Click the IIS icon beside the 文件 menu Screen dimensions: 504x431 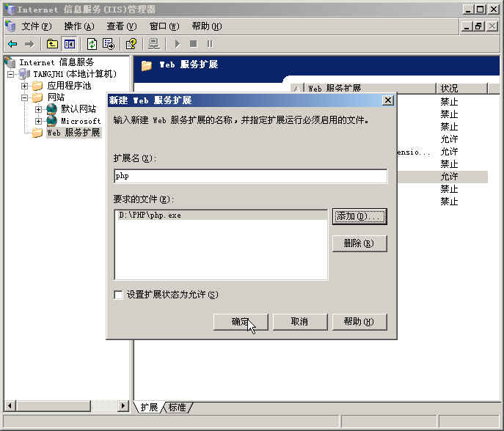click(x=10, y=26)
